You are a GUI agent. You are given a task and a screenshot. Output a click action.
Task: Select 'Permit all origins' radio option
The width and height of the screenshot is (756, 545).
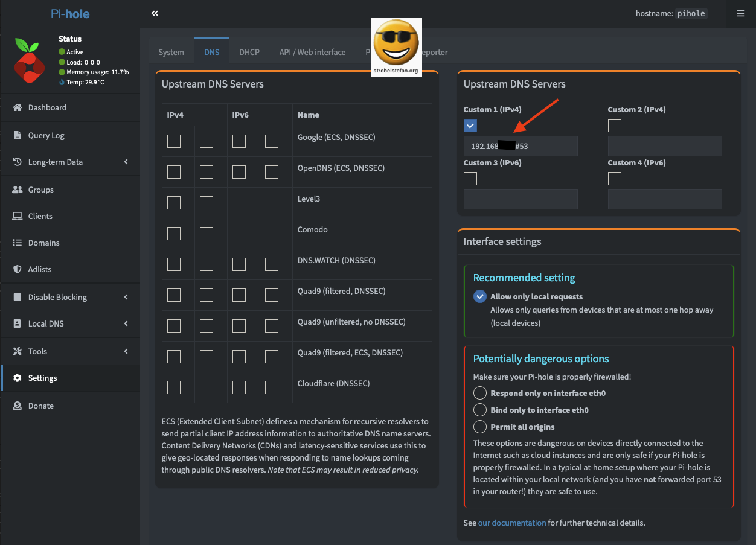tap(480, 427)
